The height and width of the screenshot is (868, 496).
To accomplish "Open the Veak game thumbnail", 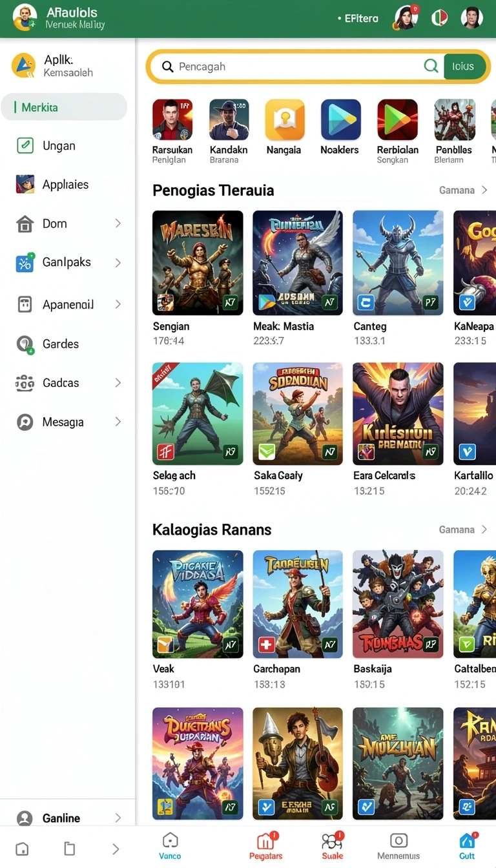I will [x=198, y=604].
